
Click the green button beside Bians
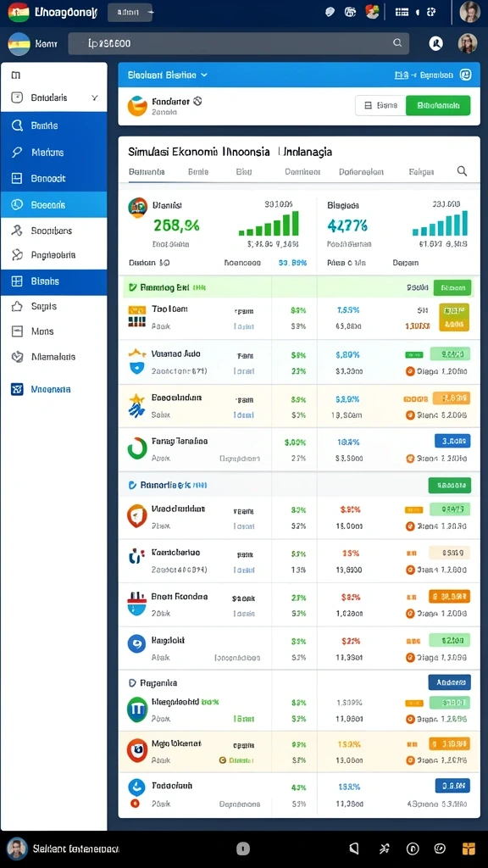point(438,105)
